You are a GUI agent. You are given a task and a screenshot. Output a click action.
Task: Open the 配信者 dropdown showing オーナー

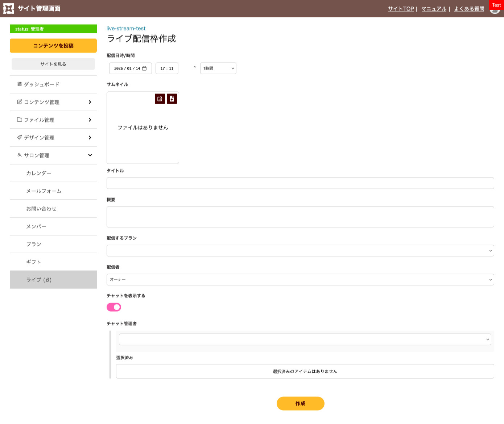[300, 280]
